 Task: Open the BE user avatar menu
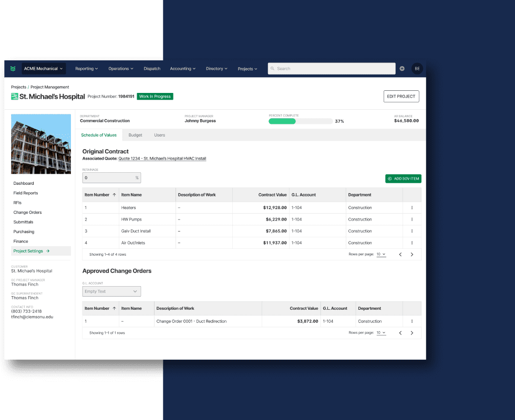pyautogui.click(x=417, y=68)
